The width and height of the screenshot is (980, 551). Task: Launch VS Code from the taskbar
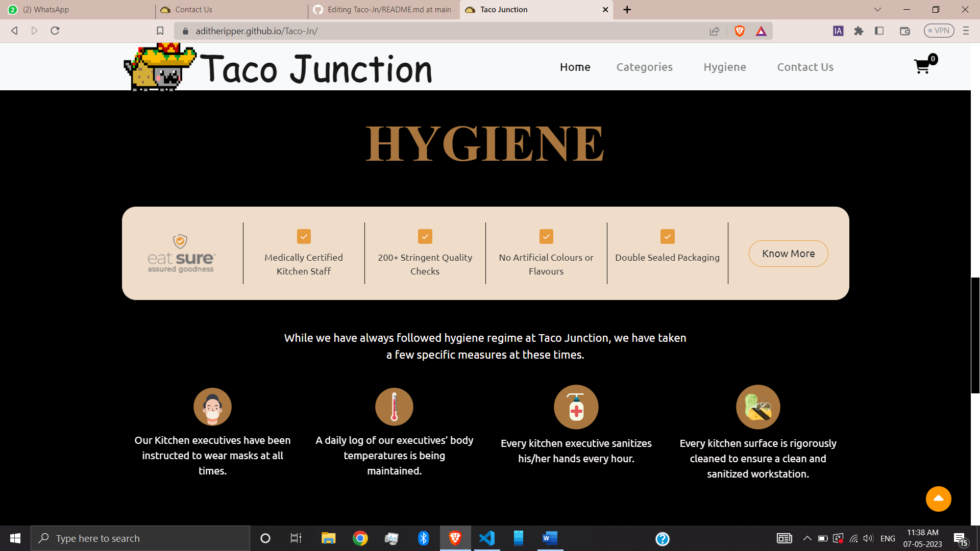pos(487,538)
